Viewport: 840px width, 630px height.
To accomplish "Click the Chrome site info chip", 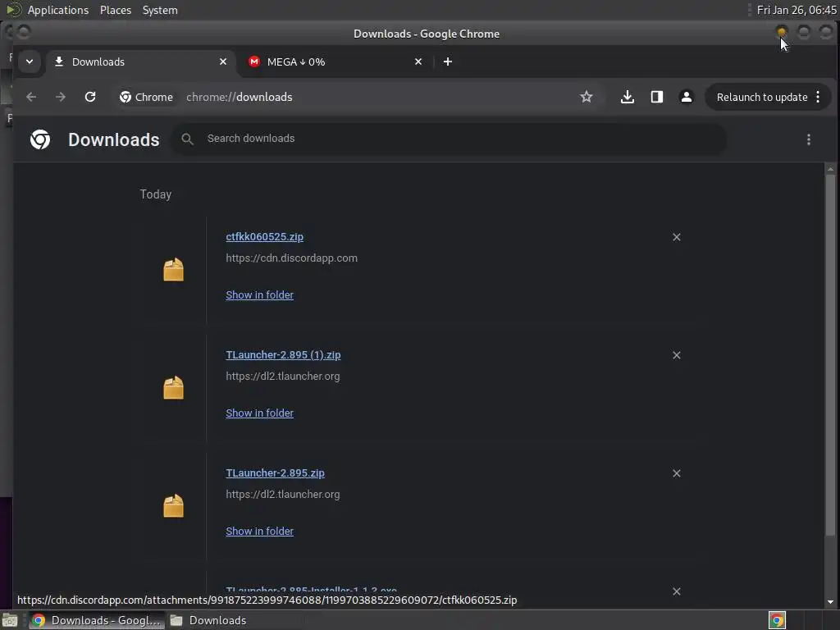I will (x=146, y=97).
